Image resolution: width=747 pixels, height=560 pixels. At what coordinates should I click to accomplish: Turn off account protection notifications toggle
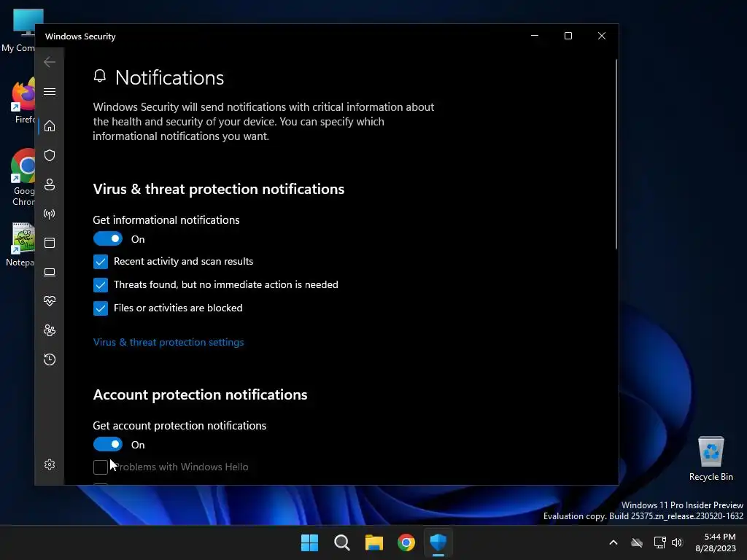tap(108, 444)
